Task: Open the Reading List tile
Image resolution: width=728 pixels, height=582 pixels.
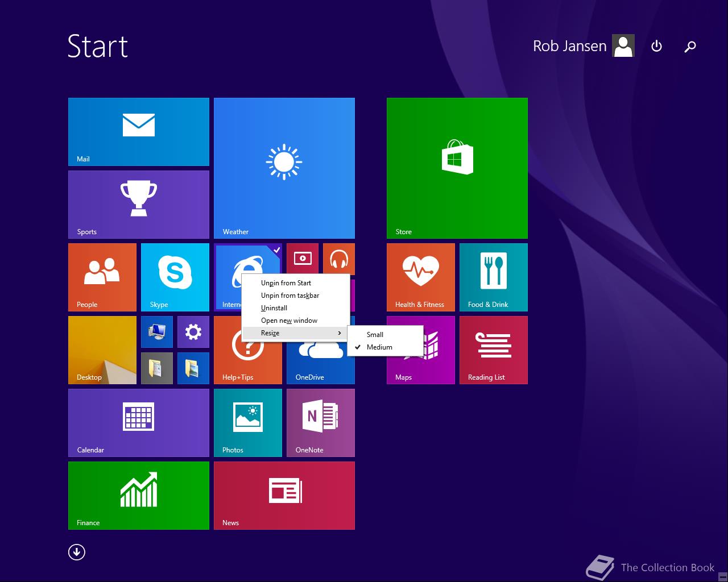Action: coord(494,350)
